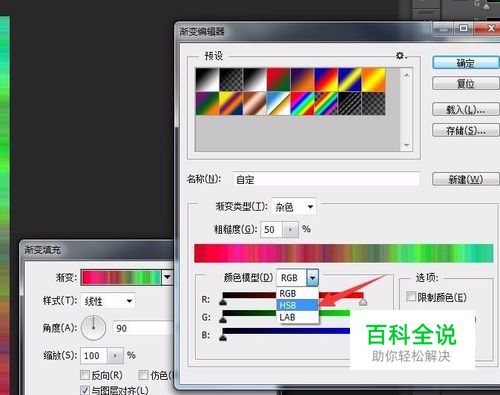Click the black R channel slider handle

(223, 302)
